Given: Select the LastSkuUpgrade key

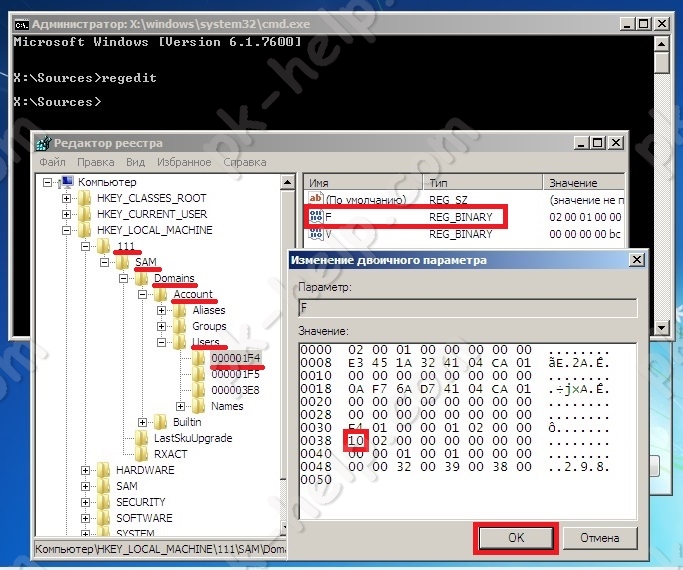Looking at the screenshot, I should pos(193,438).
